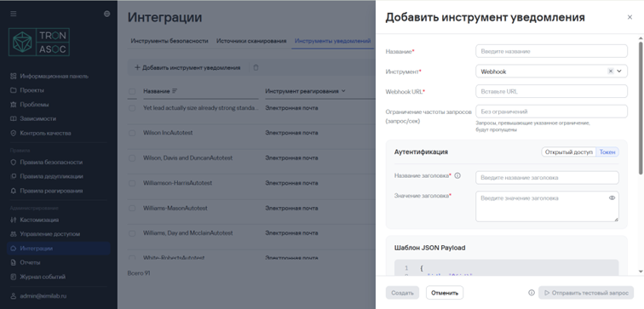Click the Williamson-HarrisAutotest row name

pos(178,183)
